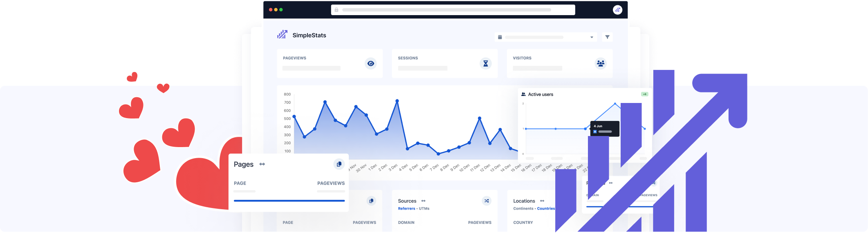Image resolution: width=868 pixels, height=237 pixels.
Task: Click the Active users heading
Action: [x=541, y=94]
